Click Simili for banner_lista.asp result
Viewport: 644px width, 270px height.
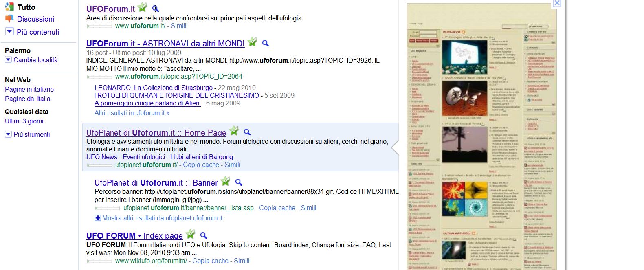coord(308,208)
